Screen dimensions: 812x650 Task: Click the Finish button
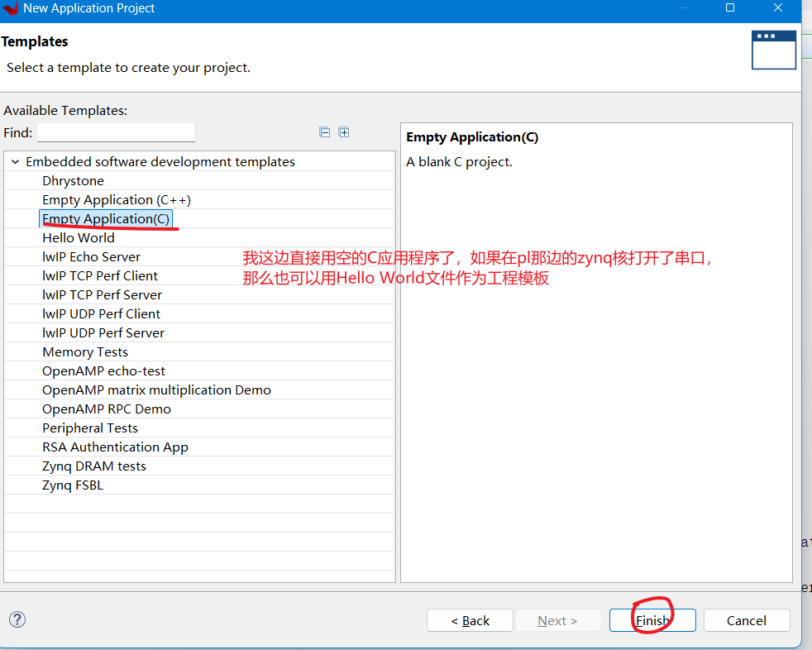[652, 620]
